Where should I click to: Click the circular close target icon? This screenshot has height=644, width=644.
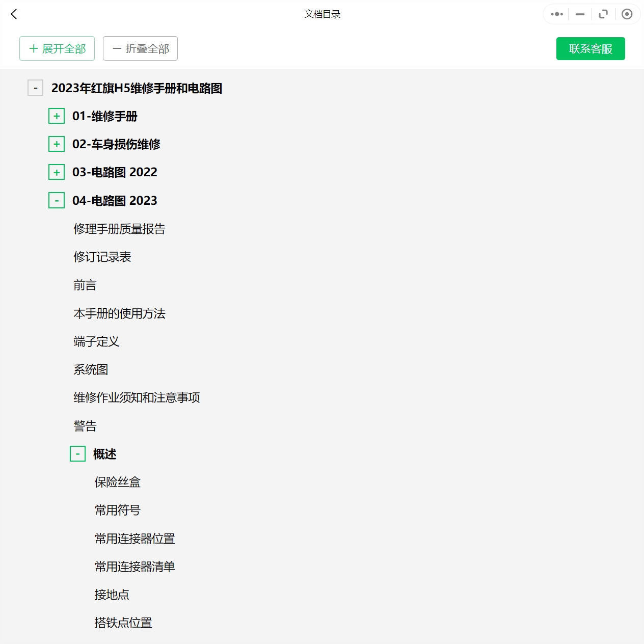pyautogui.click(x=627, y=14)
